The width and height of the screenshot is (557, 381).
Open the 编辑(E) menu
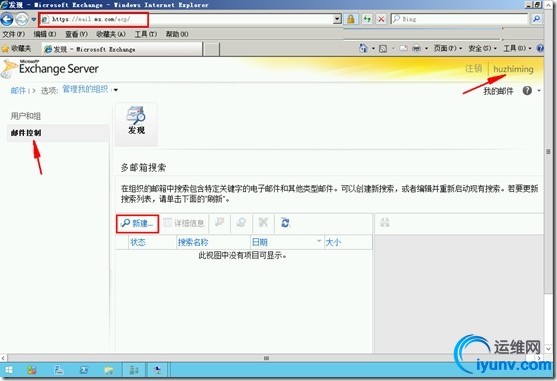[45, 34]
